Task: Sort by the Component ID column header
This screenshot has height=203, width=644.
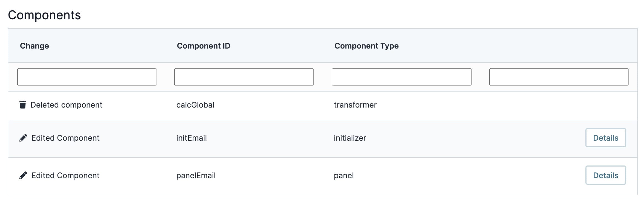Action: coord(203,46)
